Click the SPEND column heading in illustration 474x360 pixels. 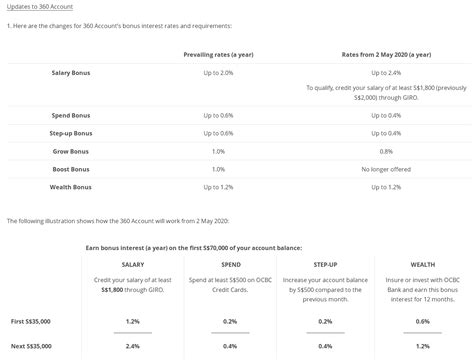point(231,265)
